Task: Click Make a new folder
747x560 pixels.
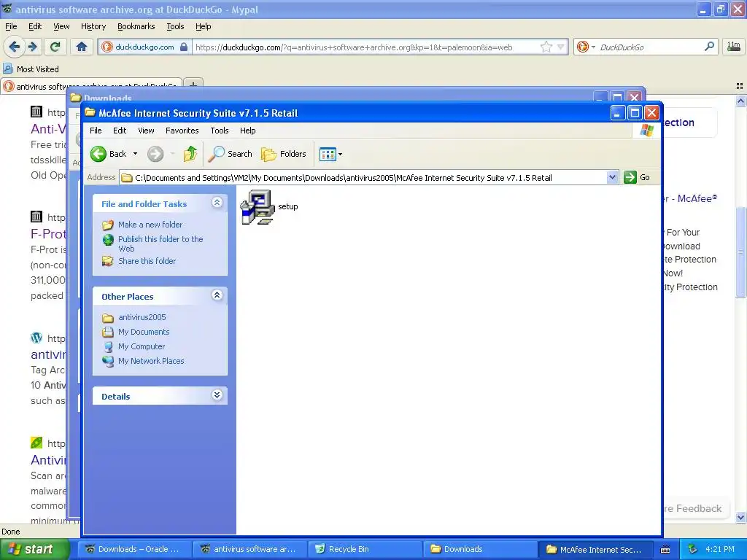Action: point(150,225)
